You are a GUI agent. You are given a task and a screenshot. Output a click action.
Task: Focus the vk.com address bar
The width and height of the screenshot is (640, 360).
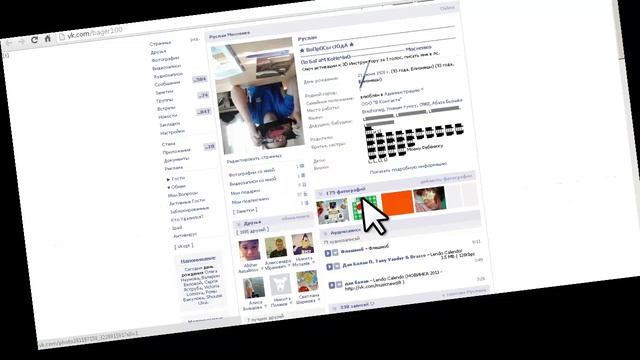click(x=95, y=33)
